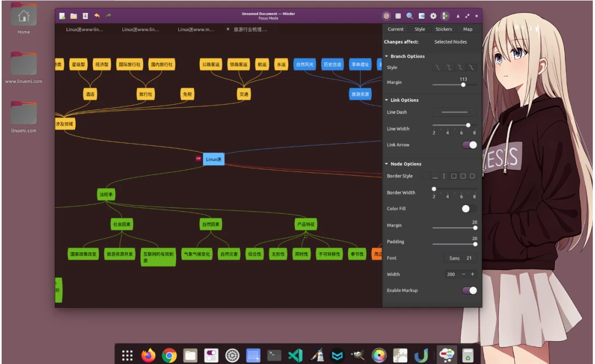Image resolution: width=595 pixels, height=364 pixels.
Task: Click the new document icon in header
Action: [x=63, y=16]
